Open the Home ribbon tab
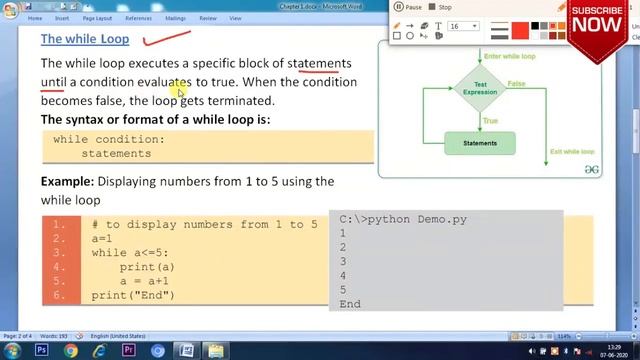This screenshot has height=360, width=640. [35, 18]
